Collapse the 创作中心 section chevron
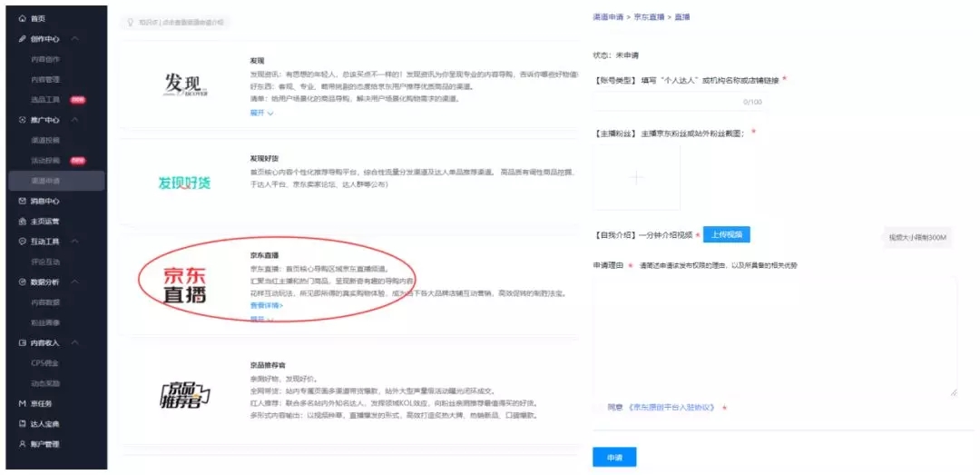The width and height of the screenshot is (980, 475). point(75,39)
